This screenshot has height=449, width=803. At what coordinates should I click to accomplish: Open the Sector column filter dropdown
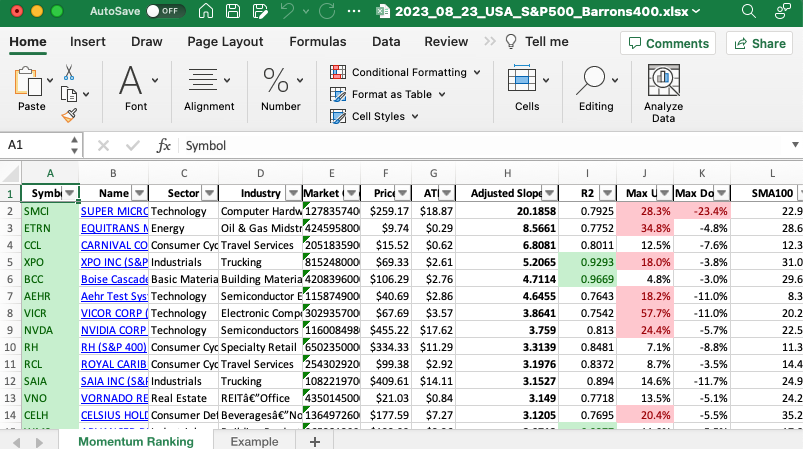[x=208, y=193]
